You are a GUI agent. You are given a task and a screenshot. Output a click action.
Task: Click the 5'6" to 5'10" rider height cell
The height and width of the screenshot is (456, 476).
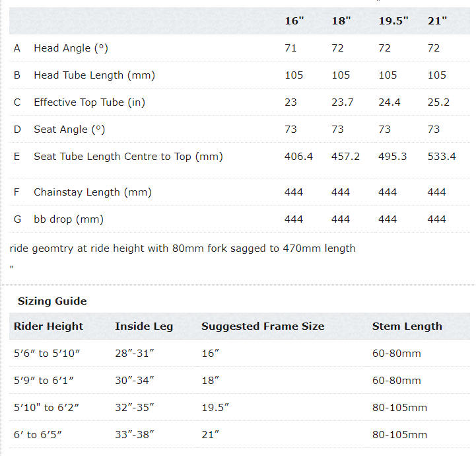click(x=47, y=354)
